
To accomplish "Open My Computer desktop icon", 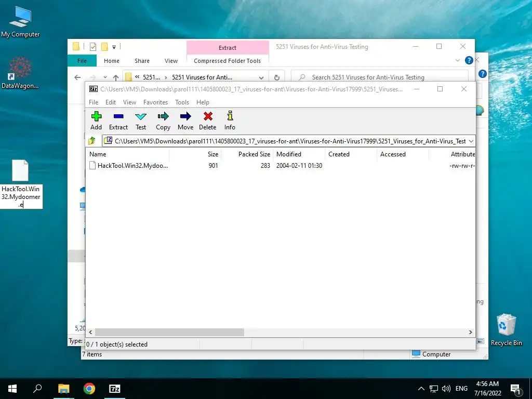I will coord(20,22).
